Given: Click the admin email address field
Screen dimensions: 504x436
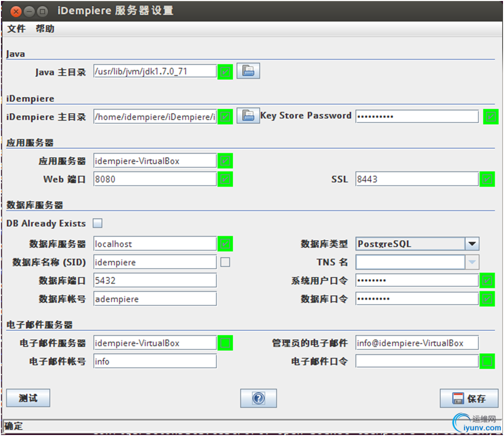Looking at the screenshot, I should coord(417,343).
